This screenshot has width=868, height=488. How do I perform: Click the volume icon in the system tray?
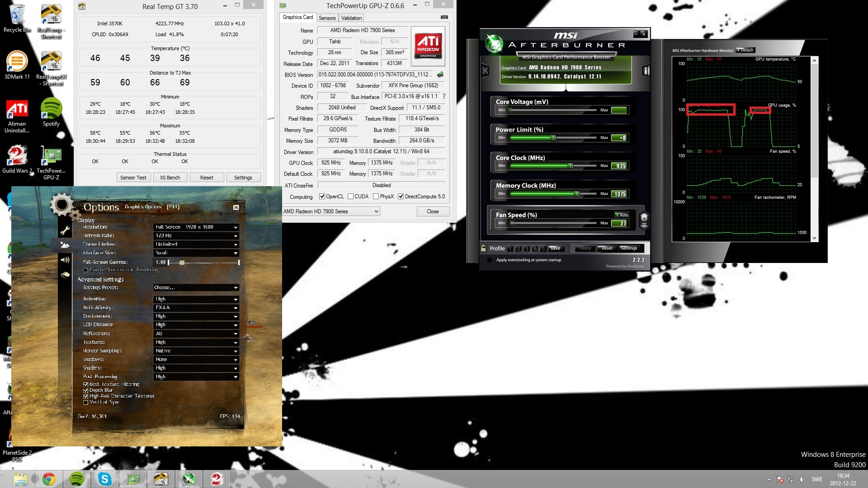[802, 479]
